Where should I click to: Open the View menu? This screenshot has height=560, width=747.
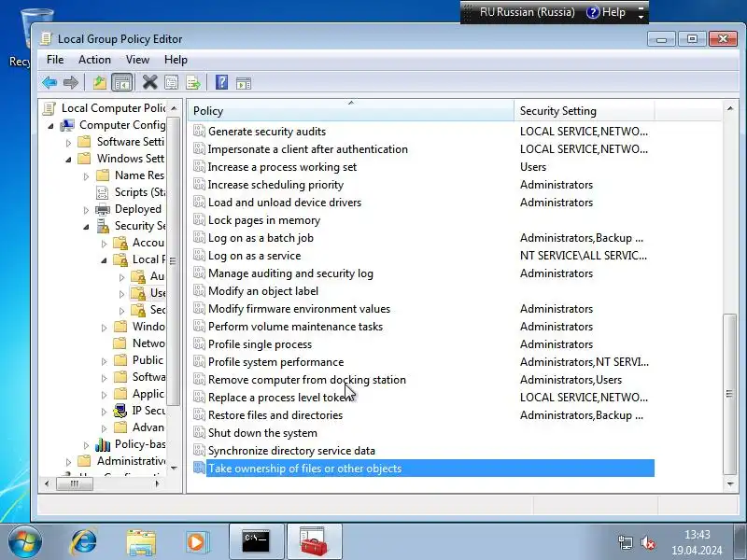pos(137,60)
